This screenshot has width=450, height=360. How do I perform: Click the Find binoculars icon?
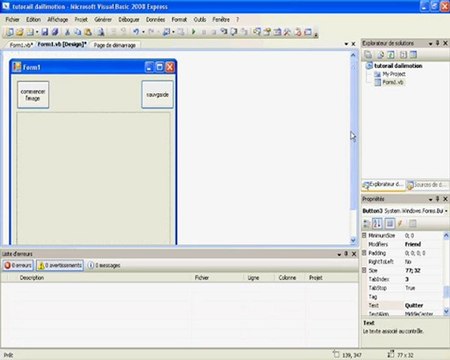tap(100, 32)
